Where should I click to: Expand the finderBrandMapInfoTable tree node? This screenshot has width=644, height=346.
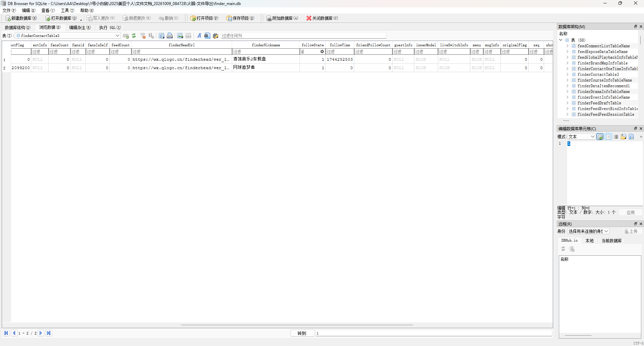click(x=567, y=63)
